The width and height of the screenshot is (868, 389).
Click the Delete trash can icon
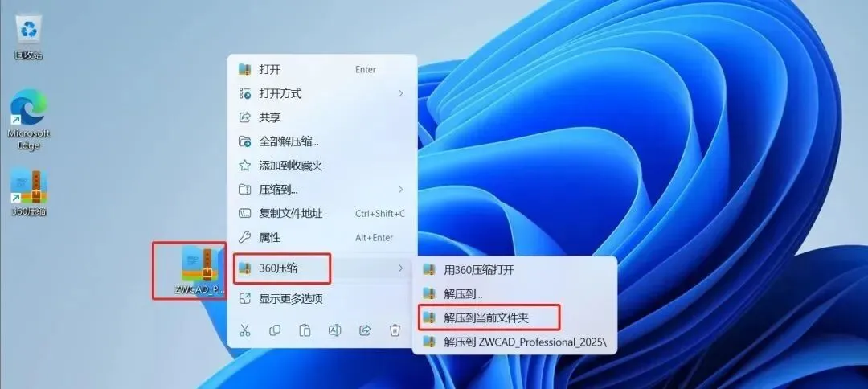(x=395, y=330)
